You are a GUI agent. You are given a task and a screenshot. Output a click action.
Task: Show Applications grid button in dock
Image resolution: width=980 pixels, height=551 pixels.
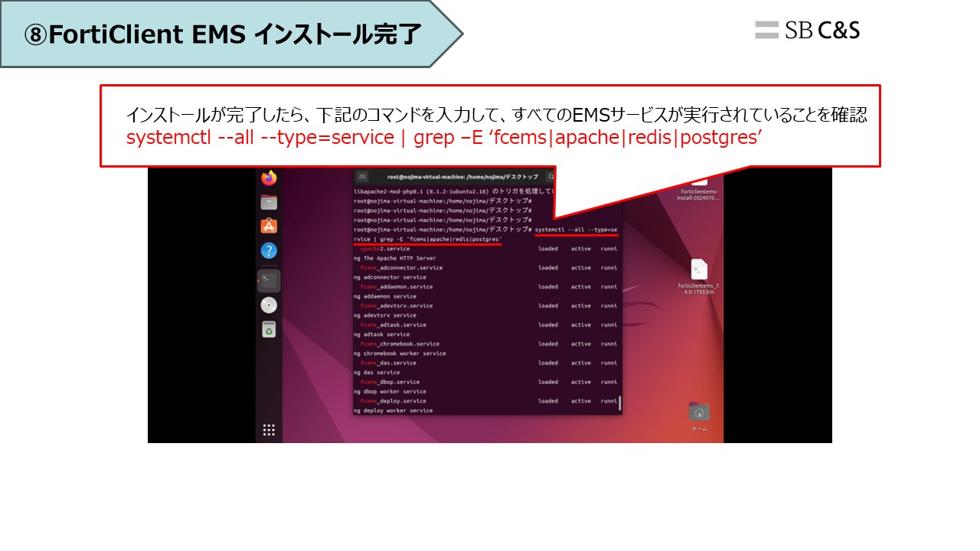tap(269, 430)
